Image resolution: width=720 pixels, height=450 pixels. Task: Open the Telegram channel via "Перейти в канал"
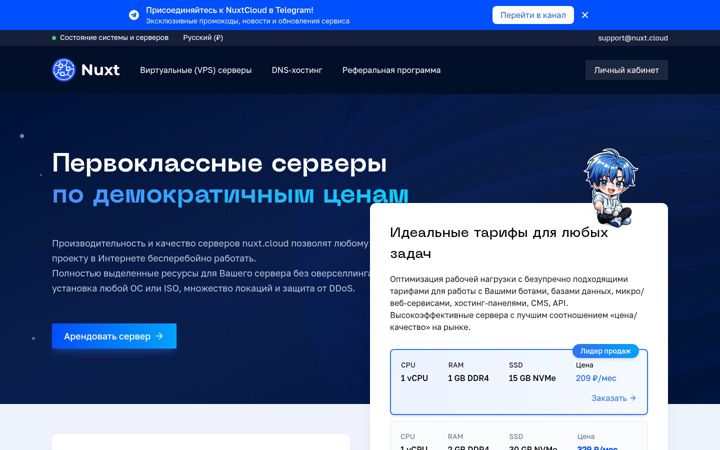[x=533, y=15]
